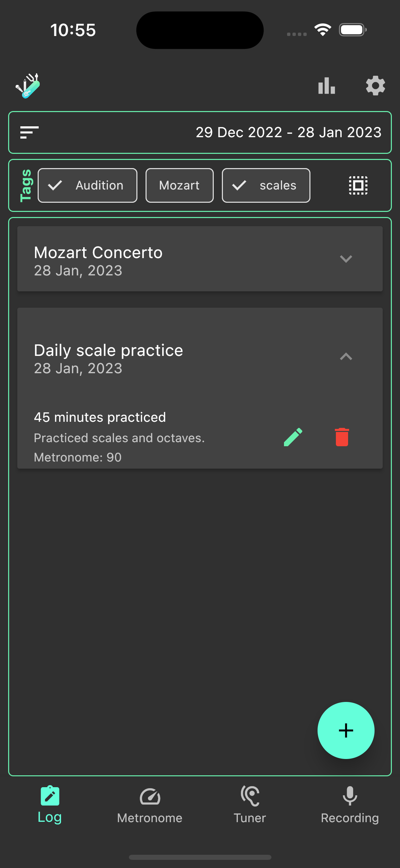This screenshot has width=400, height=868.
Task: Tap the Daily scale practice title
Action: tap(109, 350)
